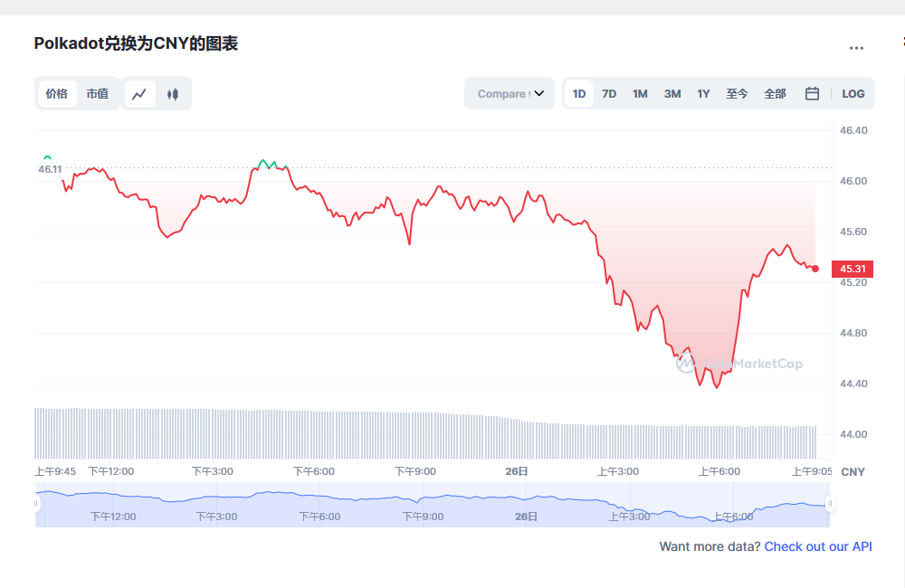Select the 1D time range
The image size is (905, 588).
(x=579, y=93)
